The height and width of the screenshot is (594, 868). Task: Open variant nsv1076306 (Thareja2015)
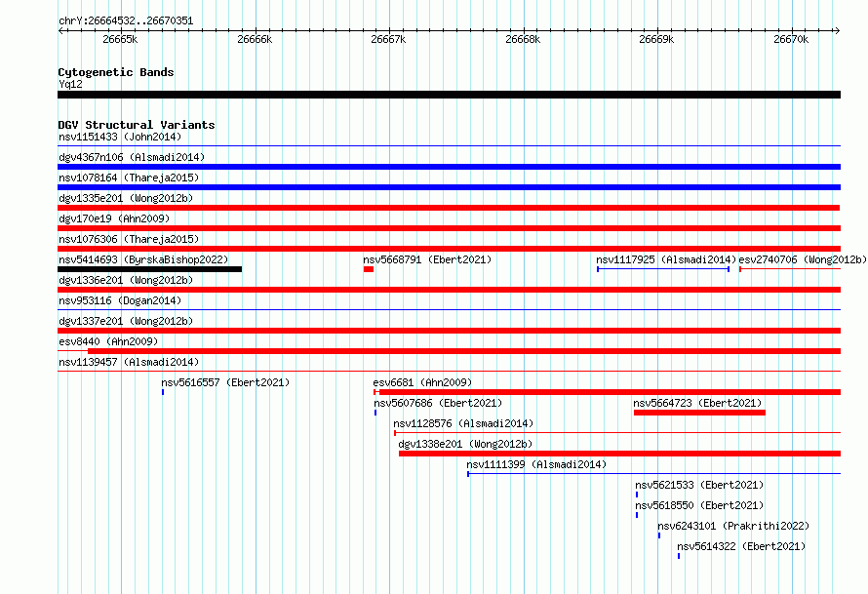point(129,239)
